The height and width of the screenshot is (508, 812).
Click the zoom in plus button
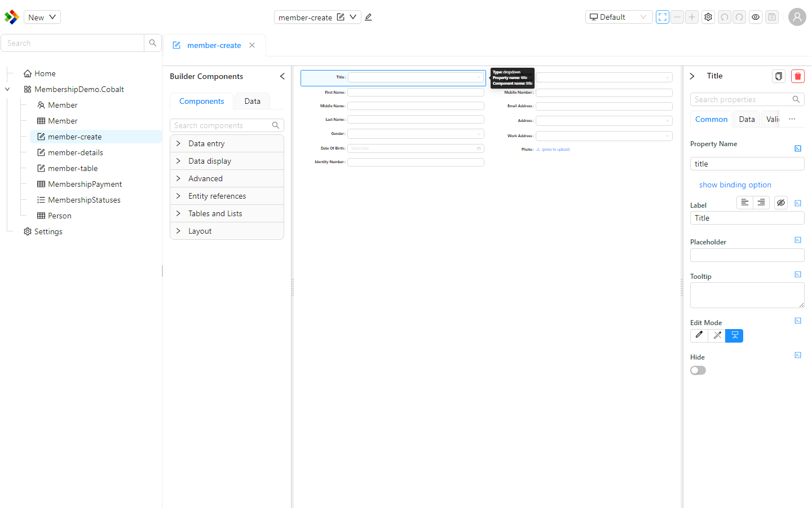coord(692,17)
